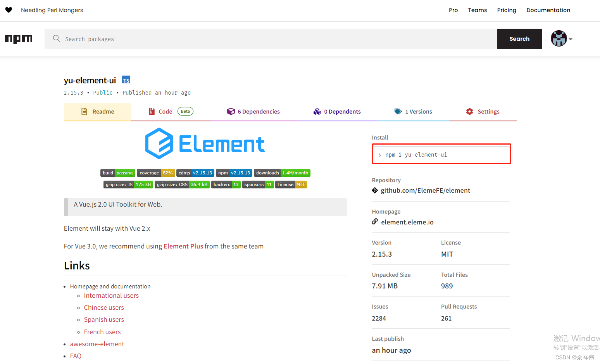The width and height of the screenshot is (600, 364).
Task: Open the 6 Dependencies tab
Action: [253, 112]
